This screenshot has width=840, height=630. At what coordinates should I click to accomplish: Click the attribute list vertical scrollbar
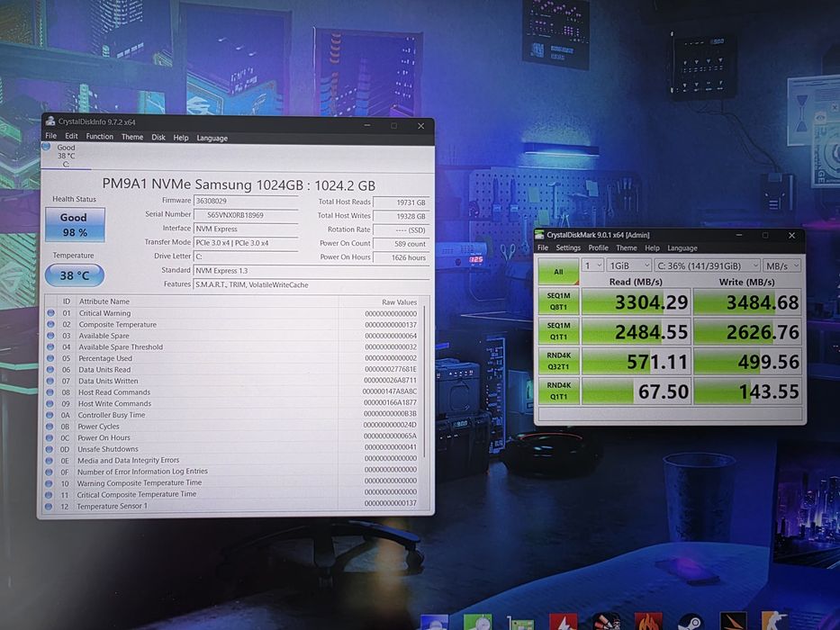[x=425, y=381]
